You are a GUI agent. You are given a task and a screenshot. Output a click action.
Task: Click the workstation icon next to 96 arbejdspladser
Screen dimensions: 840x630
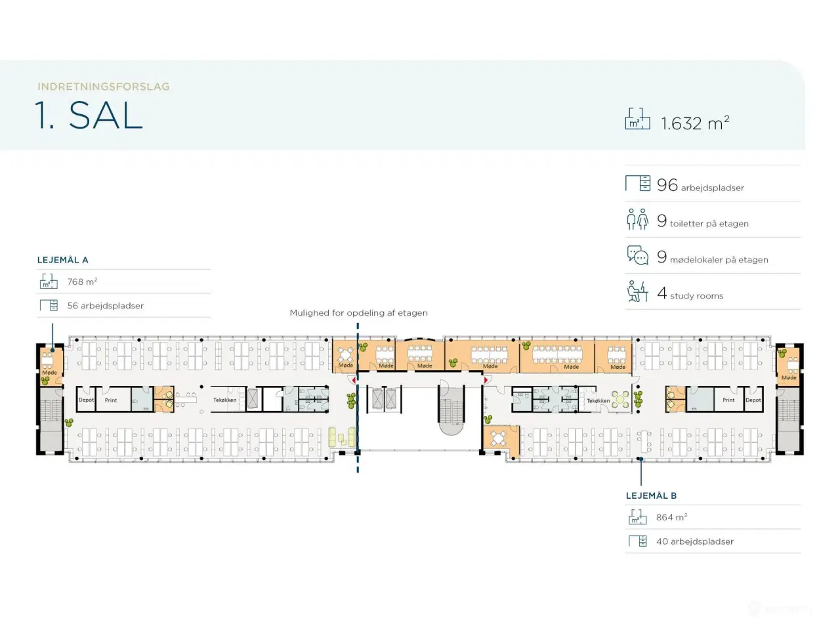point(637,184)
